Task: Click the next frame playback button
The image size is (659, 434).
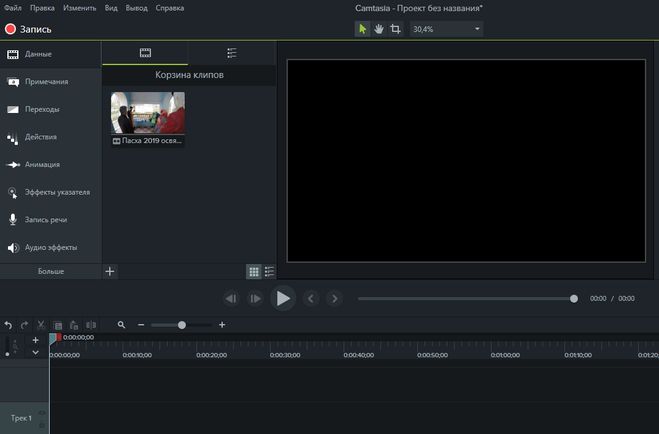Action: (x=255, y=299)
